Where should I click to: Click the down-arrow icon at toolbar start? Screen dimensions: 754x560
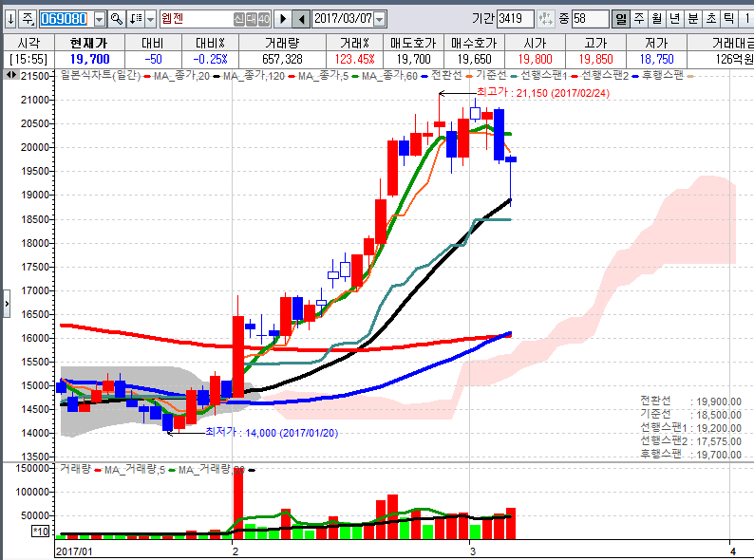pos(10,18)
